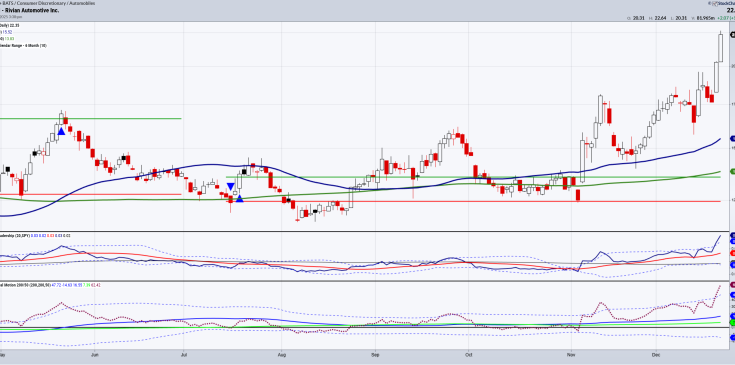The width and height of the screenshot is (735, 365).
Task: Click the blue up-triangle marker on the May peak
Action: [61, 132]
